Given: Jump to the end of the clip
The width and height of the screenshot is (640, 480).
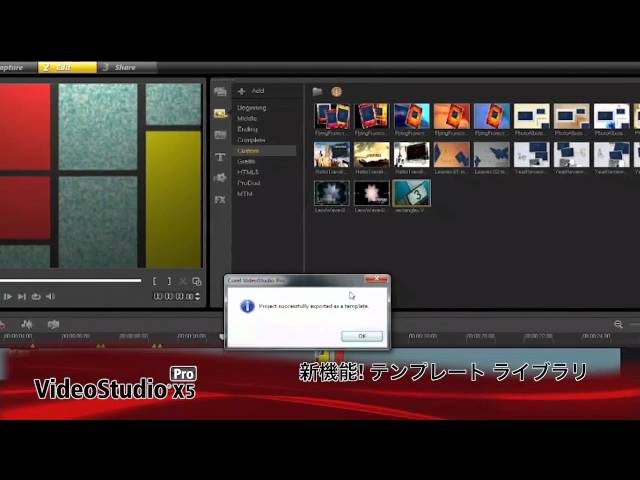Looking at the screenshot, I should tap(22, 297).
